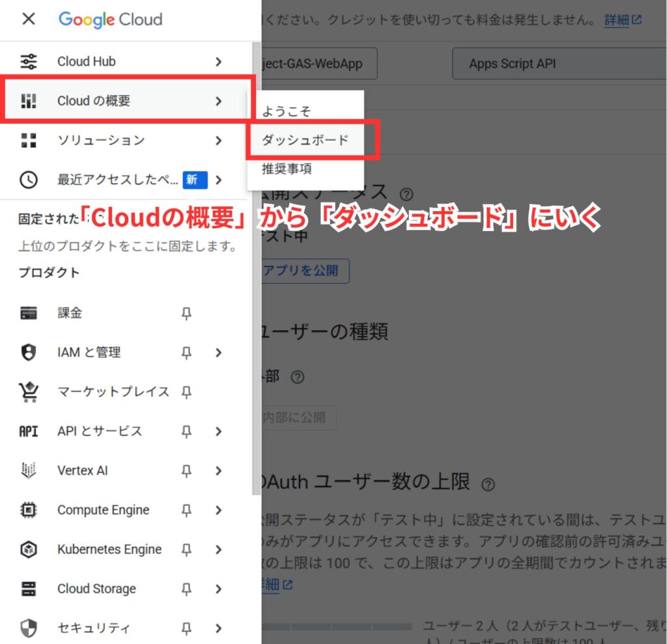Click the Vertex AI icon
The width and height of the screenshot is (667, 644).
click(29, 470)
